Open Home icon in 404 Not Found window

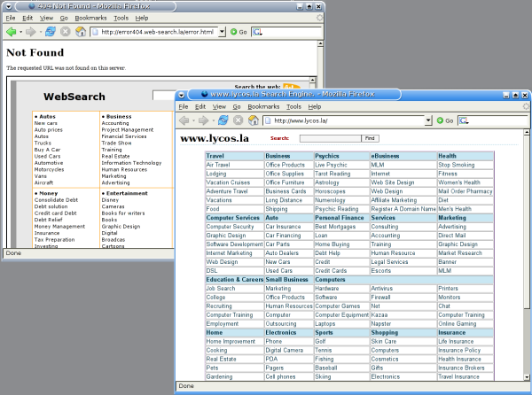81,32
